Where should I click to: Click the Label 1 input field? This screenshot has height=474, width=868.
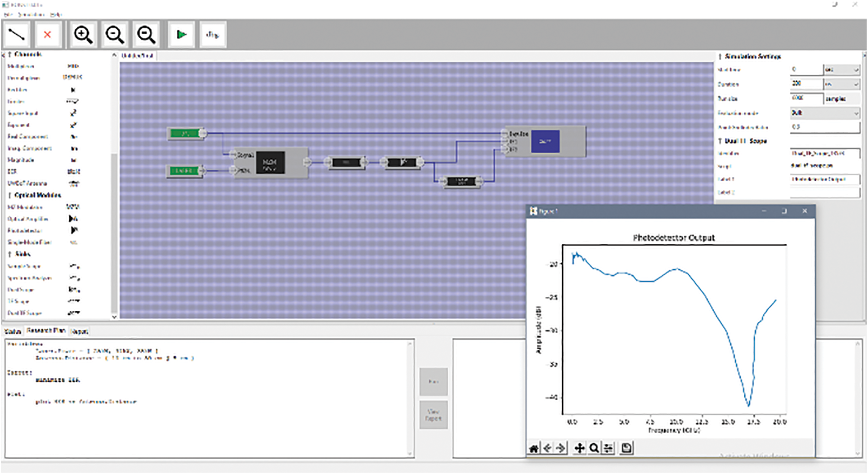point(825,179)
